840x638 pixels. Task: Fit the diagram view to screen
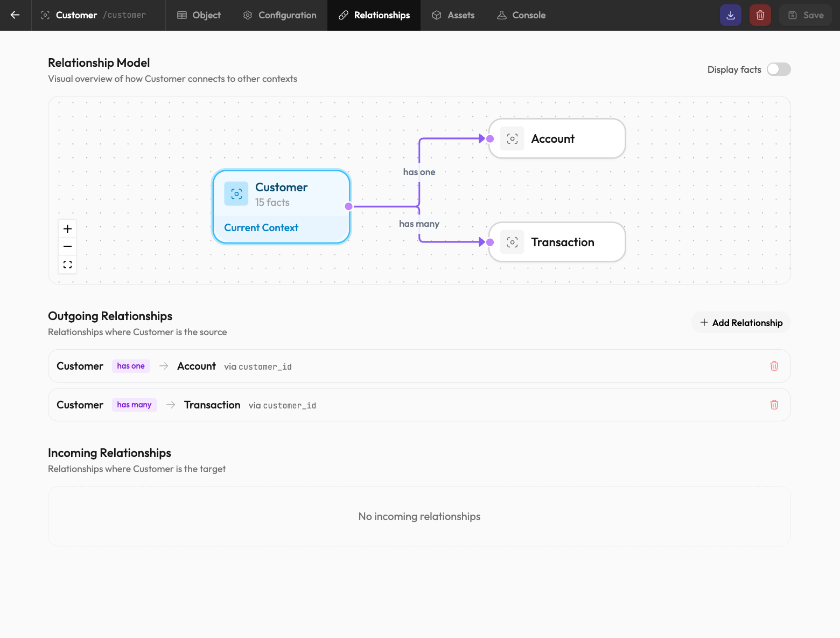[67, 265]
